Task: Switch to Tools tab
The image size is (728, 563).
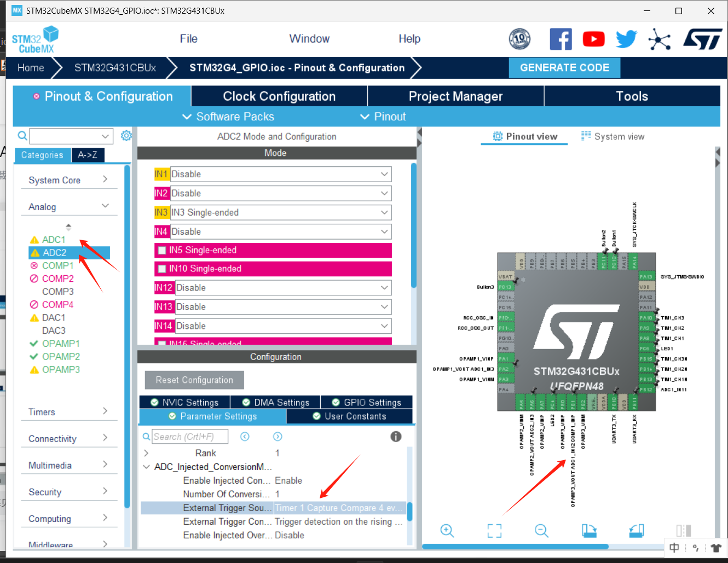Action: pyautogui.click(x=632, y=96)
